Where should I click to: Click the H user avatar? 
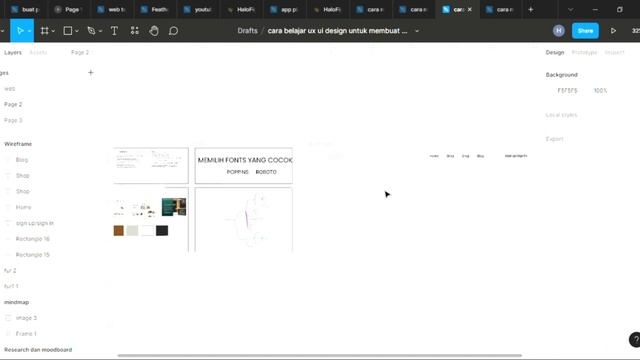click(x=559, y=31)
